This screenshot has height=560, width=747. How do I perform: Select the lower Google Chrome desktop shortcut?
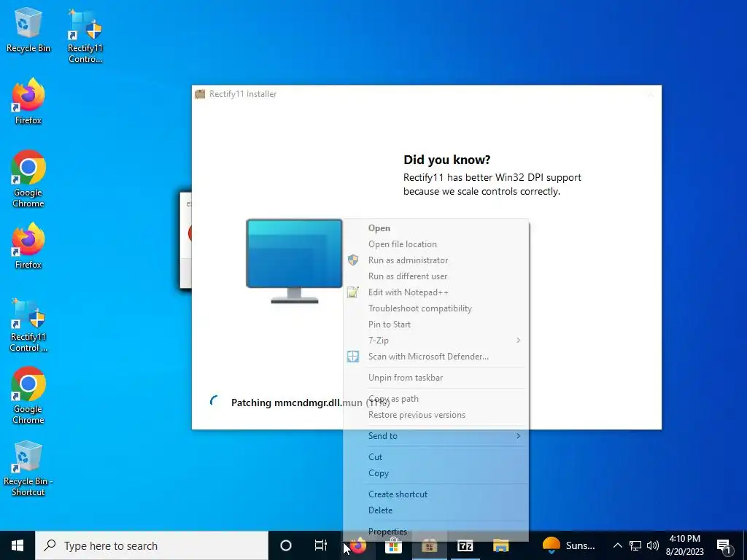(28, 396)
